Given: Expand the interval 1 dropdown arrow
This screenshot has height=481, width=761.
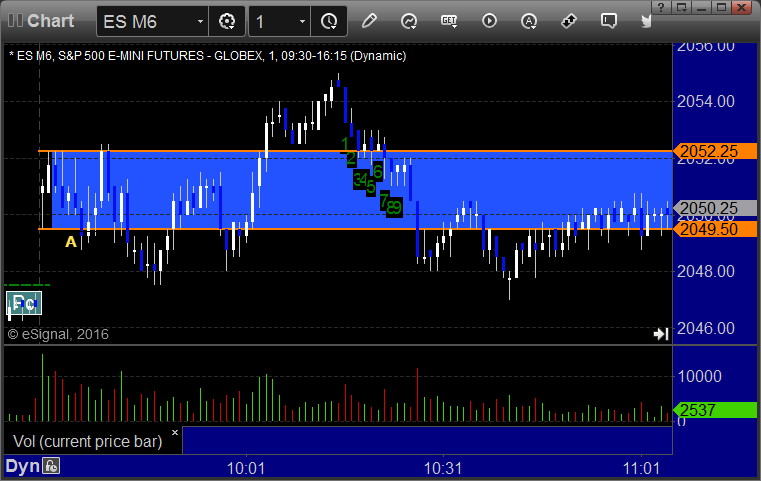Looking at the screenshot, I should tap(302, 21).
